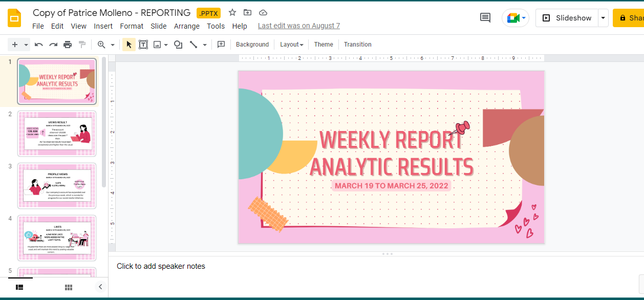644x300 pixels.
Task: Open zoom level dropdown arrow
Action: tap(113, 45)
